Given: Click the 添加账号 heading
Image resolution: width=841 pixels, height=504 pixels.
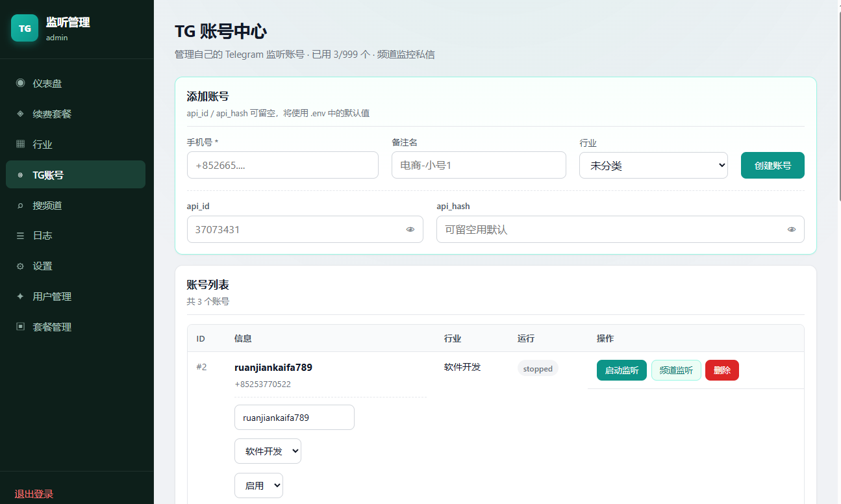Looking at the screenshot, I should tap(208, 96).
